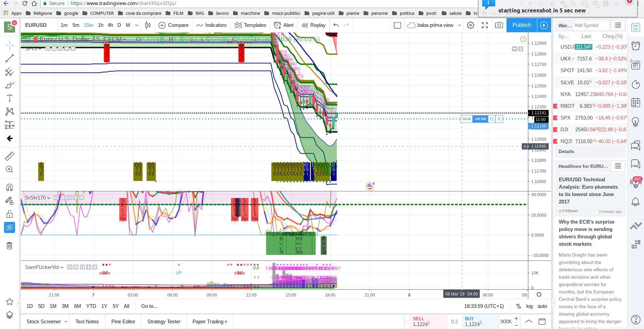The height and width of the screenshot is (329, 644).
Task: Type in Add Symbol field
Action: tap(591, 25)
